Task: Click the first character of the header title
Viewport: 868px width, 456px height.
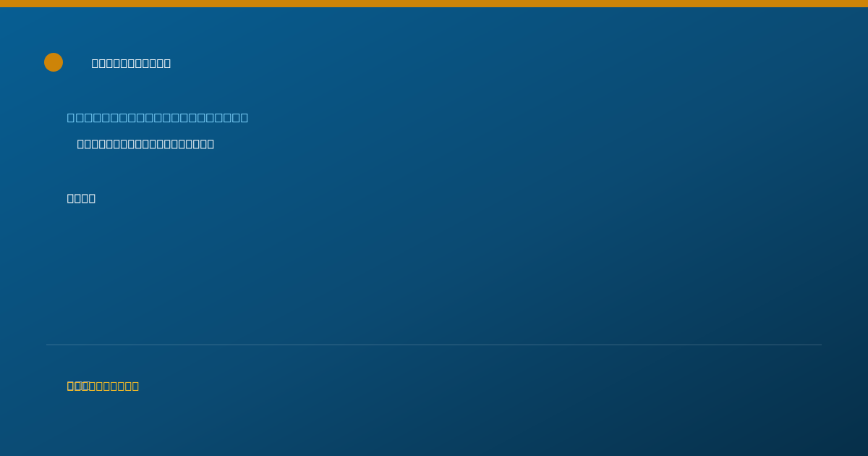Action: pos(95,63)
